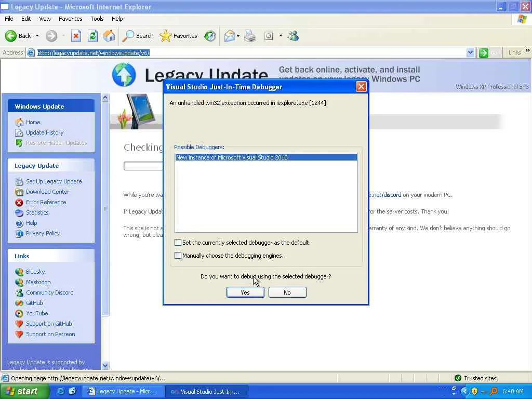This screenshot has height=399, width=532.
Task: Open the Tools menu
Action: coord(97,19)
